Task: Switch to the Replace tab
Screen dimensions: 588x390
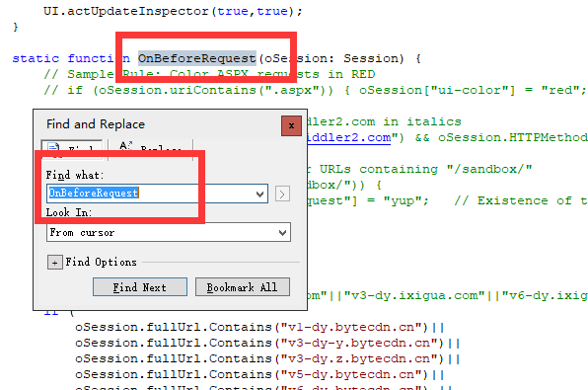Action: point(151,149)
